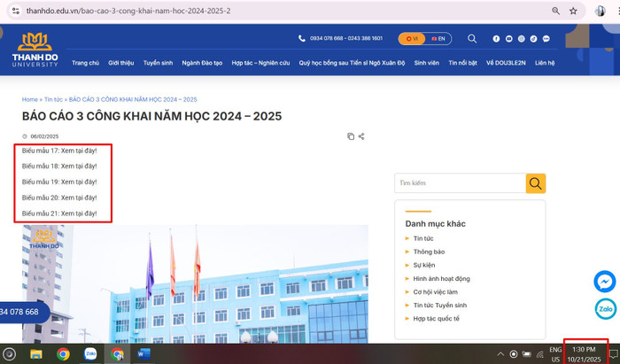Open the Tuyển sinh menu
This screenshot has height=364, width=620.
pos(158,63)
